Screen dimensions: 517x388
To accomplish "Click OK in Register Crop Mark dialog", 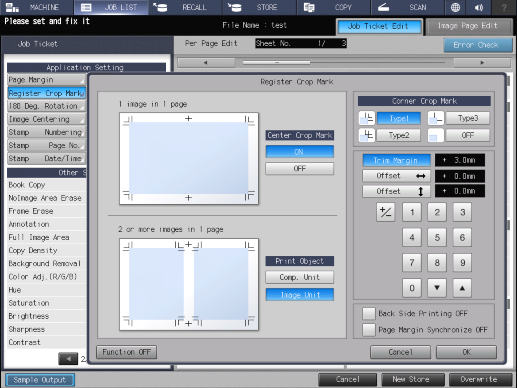I will pyautogui.click(x=466, y=352).
